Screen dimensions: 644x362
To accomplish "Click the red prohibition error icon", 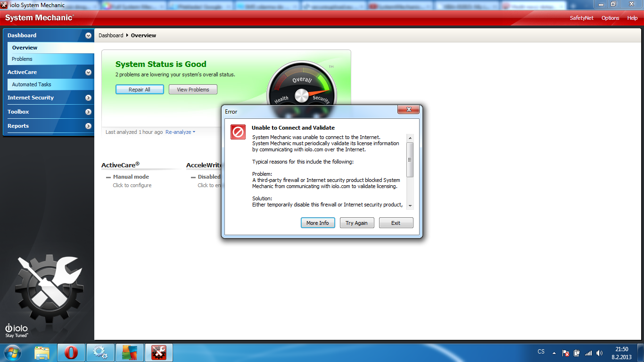I will tap(238, 132).
